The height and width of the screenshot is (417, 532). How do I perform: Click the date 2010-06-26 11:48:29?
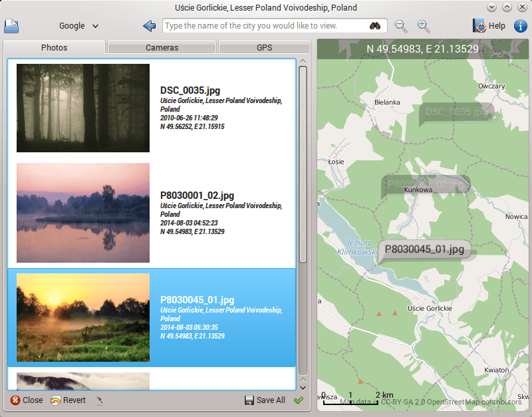point(189,118)
